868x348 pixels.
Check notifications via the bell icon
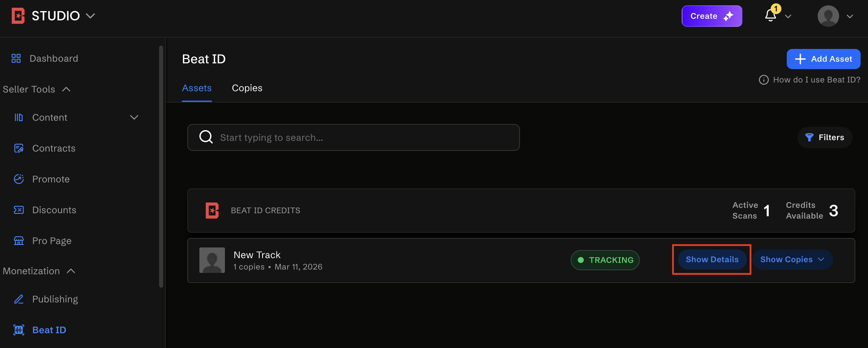[x=770, y=16]
